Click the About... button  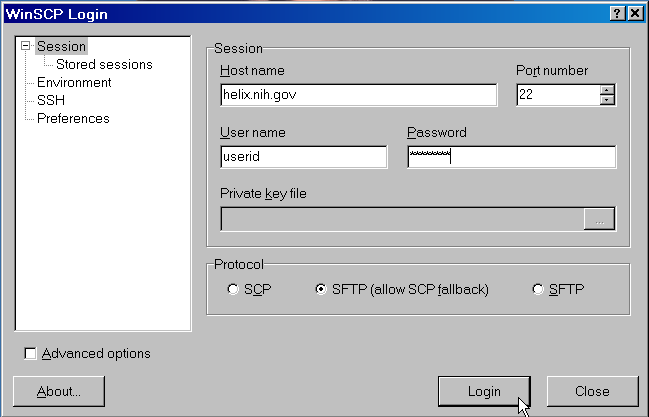(x=59, y=391)
